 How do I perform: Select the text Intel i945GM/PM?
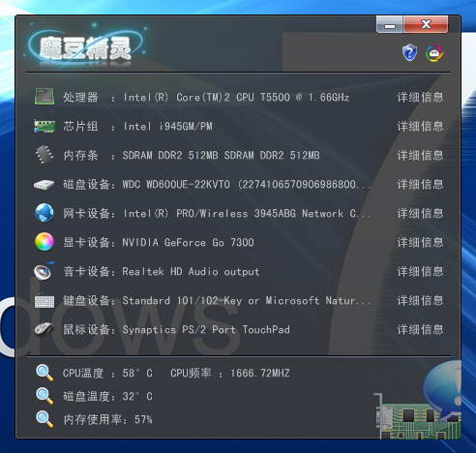167,126
